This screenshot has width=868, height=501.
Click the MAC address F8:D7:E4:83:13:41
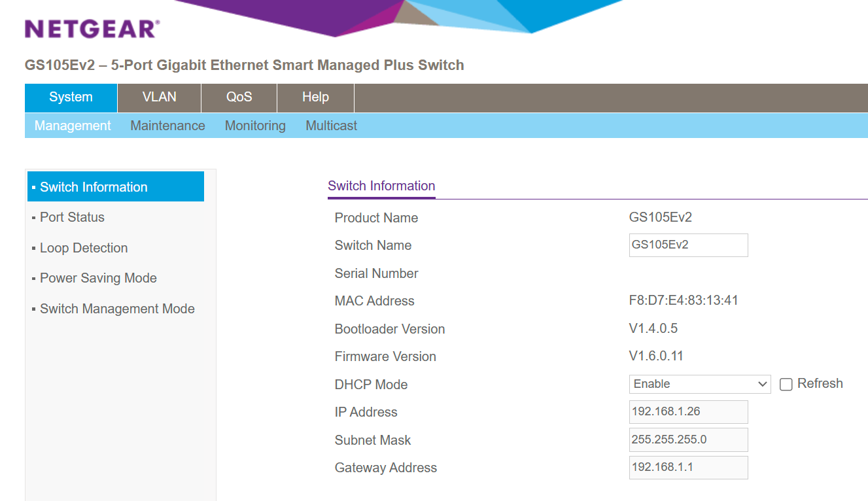(684, 301)
